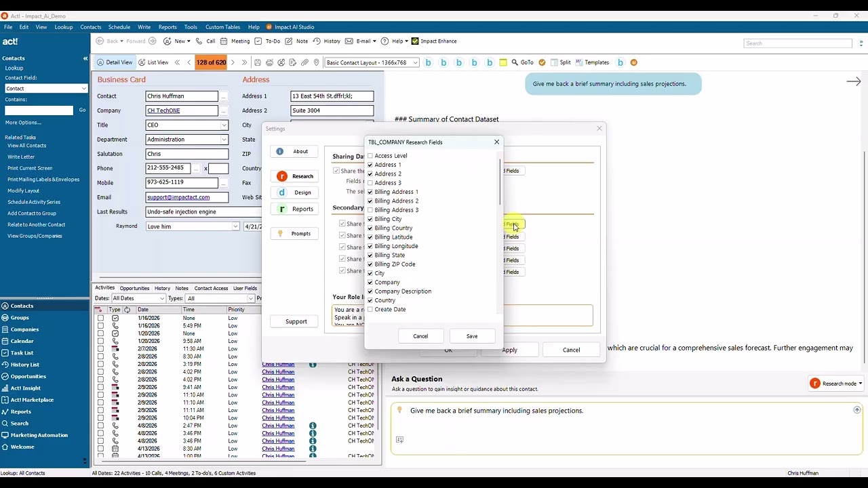Uncheck the Address 1 field
Screen dimensions: 868x488
(x=370, y=165)
